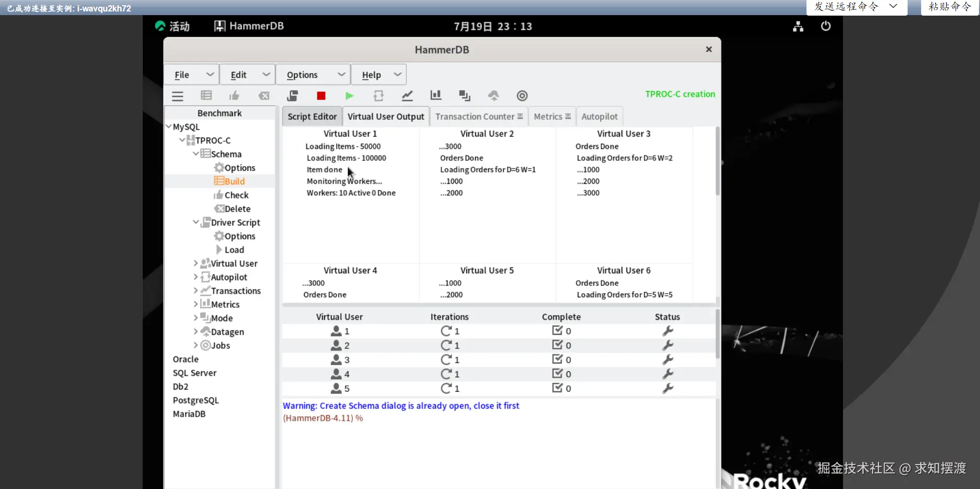980x489 pixels.
Task: Click the Jobs target icon in the toolbar
Action: click(522, 96)
